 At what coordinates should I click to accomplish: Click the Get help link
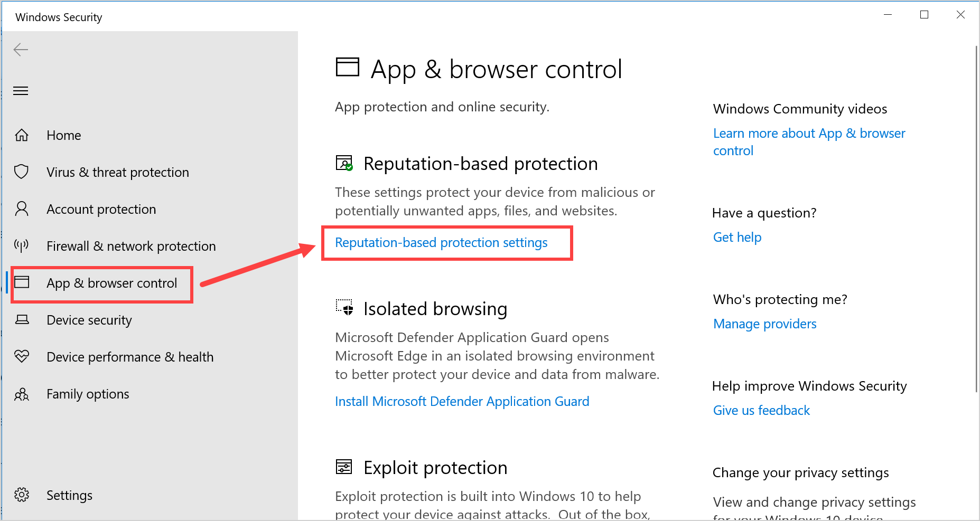coord(737,238)
